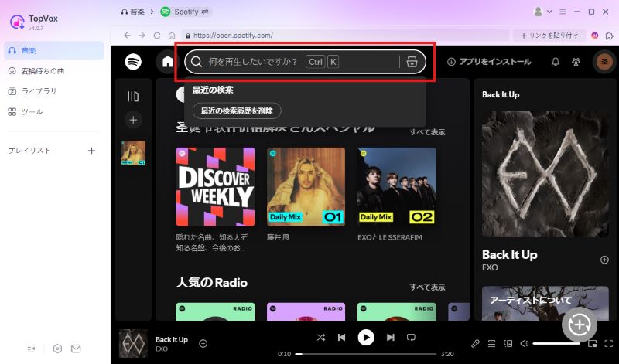Open the playback queue icon
Image resolution: width=619 pixels, height=364 pixels.
492,343
